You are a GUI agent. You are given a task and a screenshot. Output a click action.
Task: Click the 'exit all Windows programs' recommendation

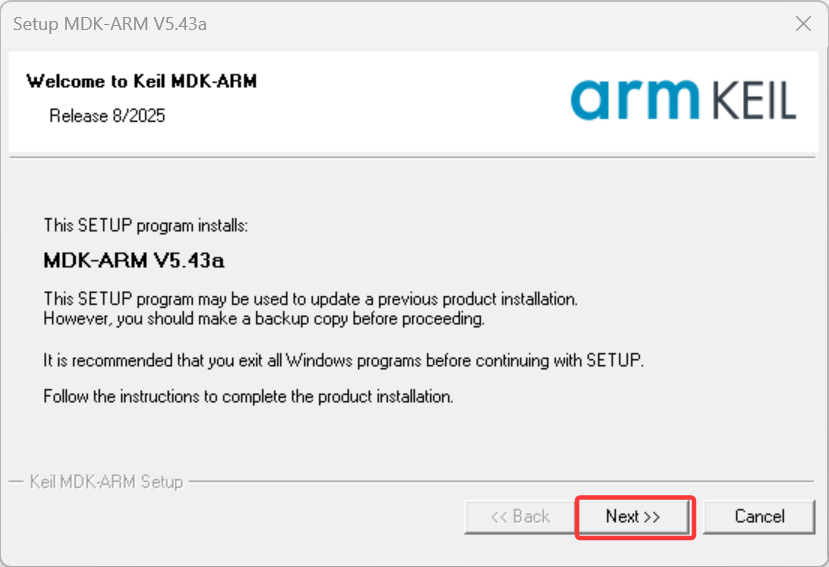pyautogui.click(x=344, y=361)
